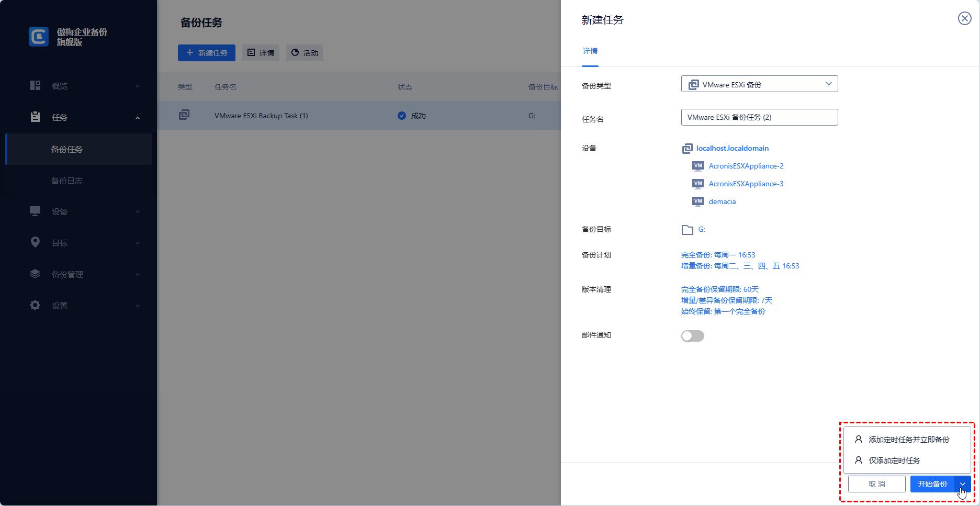The width and height of the screenshot is (980, 506).
Task: Click the AcronisESXAppliance-3 link
Action: (x=746, y=184)
